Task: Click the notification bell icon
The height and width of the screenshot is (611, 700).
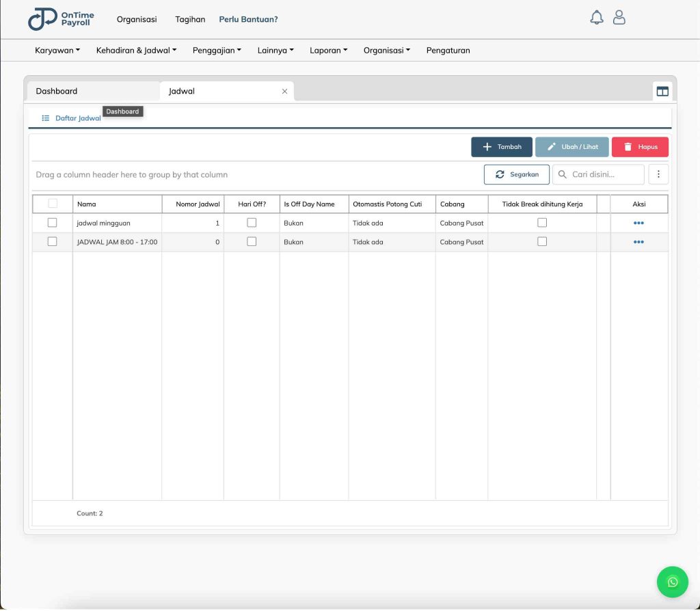Action: [x=597, y=18]
